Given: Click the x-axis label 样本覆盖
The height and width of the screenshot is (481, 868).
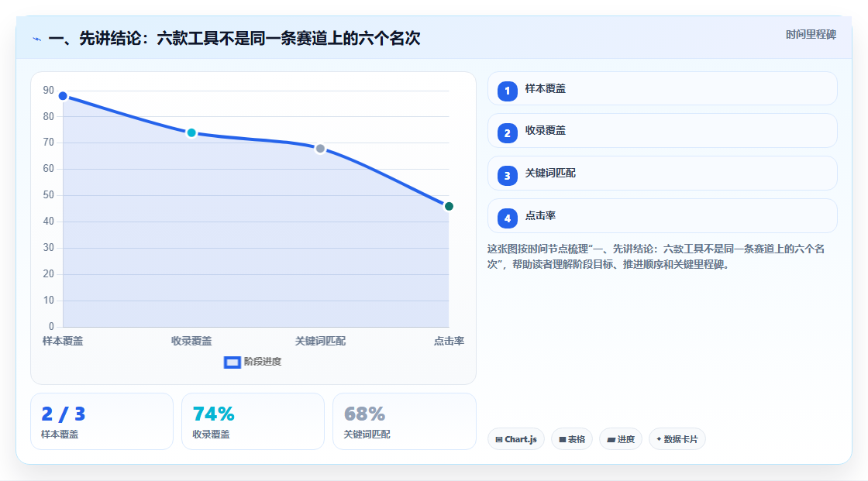Looking at the screenshot, I should (63, 341).
